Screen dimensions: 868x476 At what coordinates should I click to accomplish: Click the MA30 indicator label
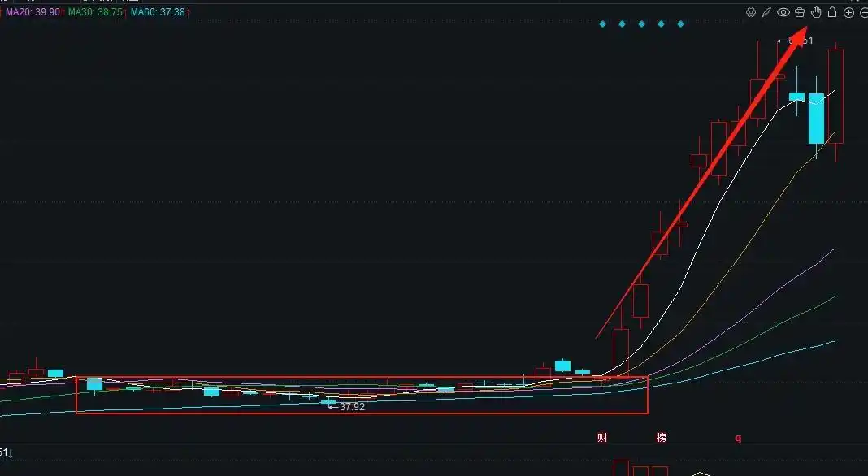click(x=95, y=12)
